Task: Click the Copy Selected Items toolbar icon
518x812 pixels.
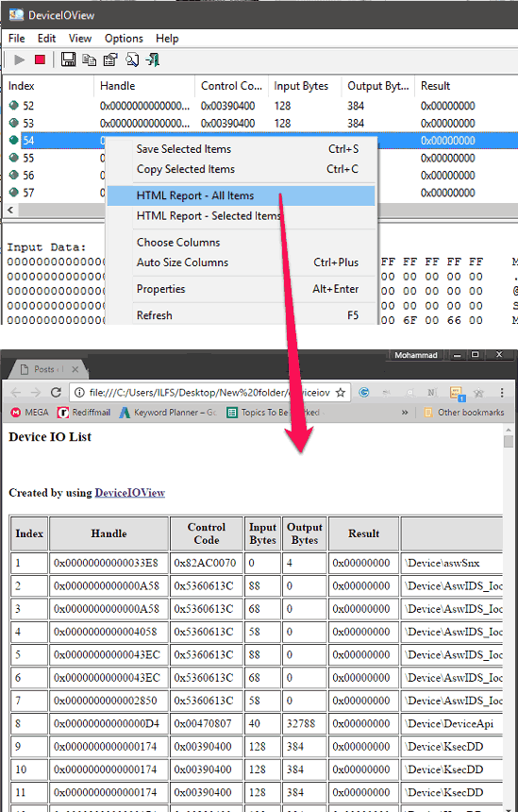Action: (90, 60)
